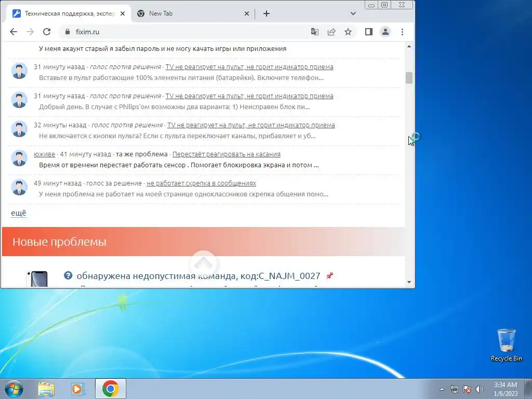Click the page scrollbar down arrow
The image size is (532, 399).
409,282
